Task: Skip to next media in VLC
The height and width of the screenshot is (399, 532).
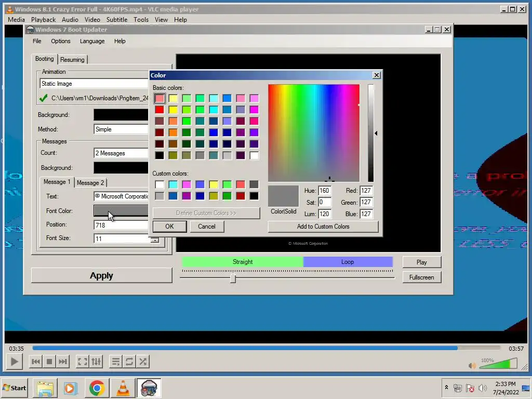Action: 63,362
